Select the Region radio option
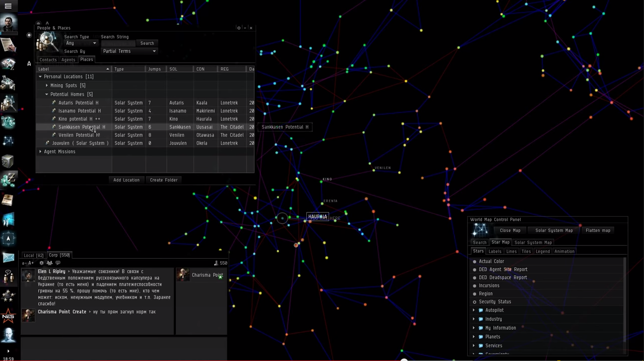Image resolution: width=644 pixels, height=361 pixels. click(x=475, y=293)
